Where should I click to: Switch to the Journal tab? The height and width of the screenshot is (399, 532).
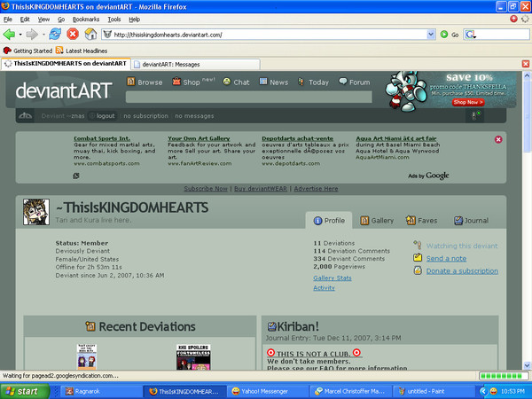[472, 221]
